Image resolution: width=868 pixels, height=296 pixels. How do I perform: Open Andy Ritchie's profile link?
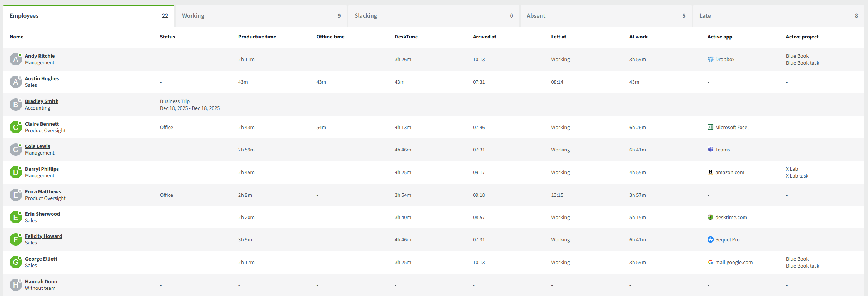pyautogui.click(x=40, y=56)
